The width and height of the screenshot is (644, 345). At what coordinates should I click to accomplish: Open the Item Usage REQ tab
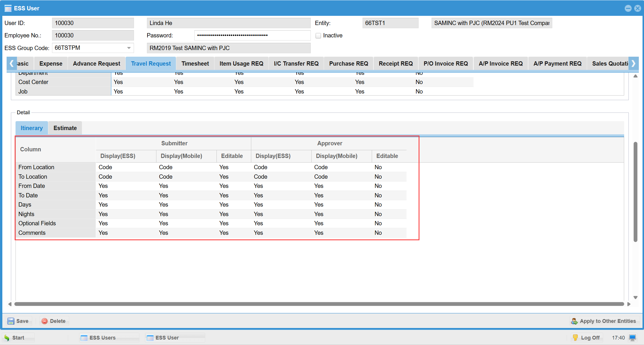click(x=241, y=64)
